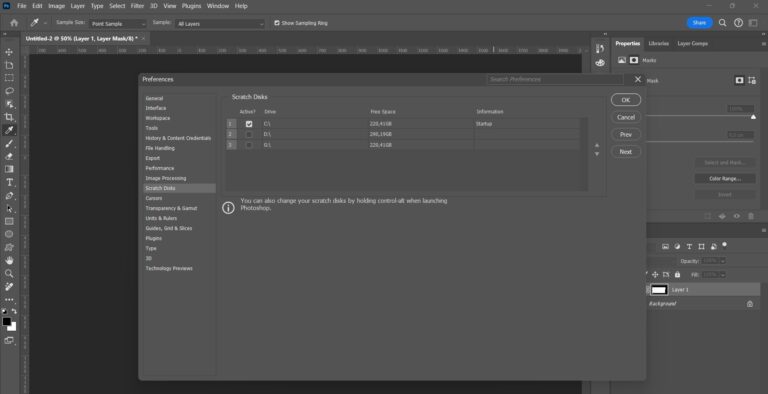Screen dimensions: 768x394
Task: Click Cancel in Preferences dialog
Action: [x=626, y=117]
